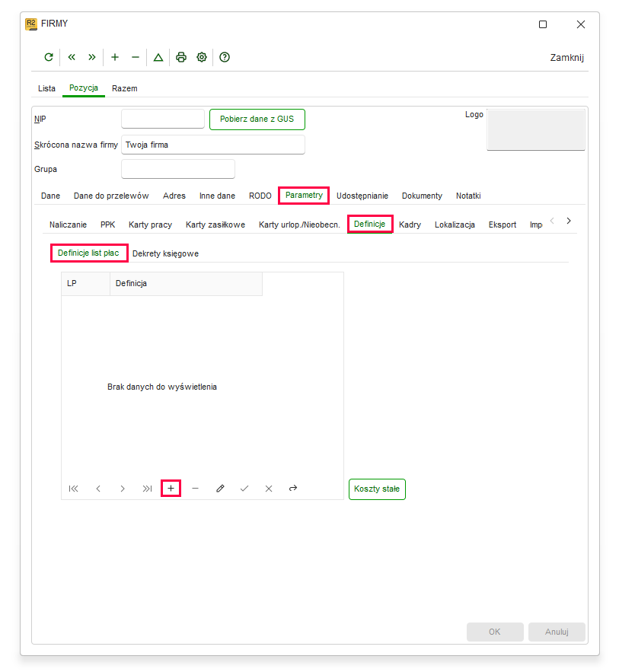The image size is (619, 672).
Task: Remove the company with the toolbar minus
Action: pos(136,57)
